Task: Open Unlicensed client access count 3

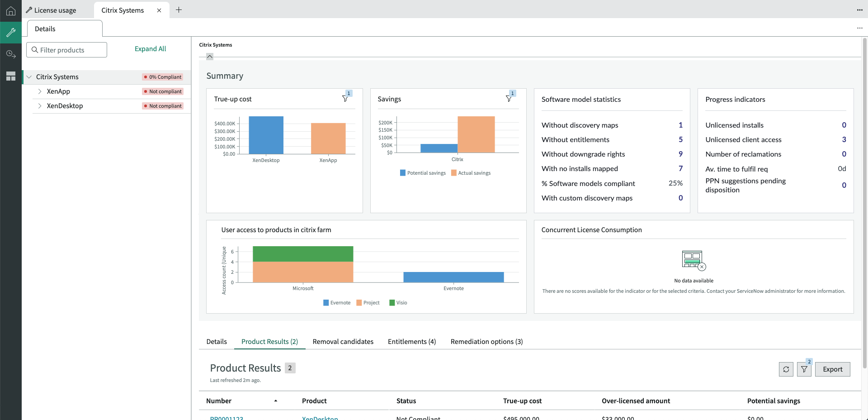Action: tap(844, 139)
